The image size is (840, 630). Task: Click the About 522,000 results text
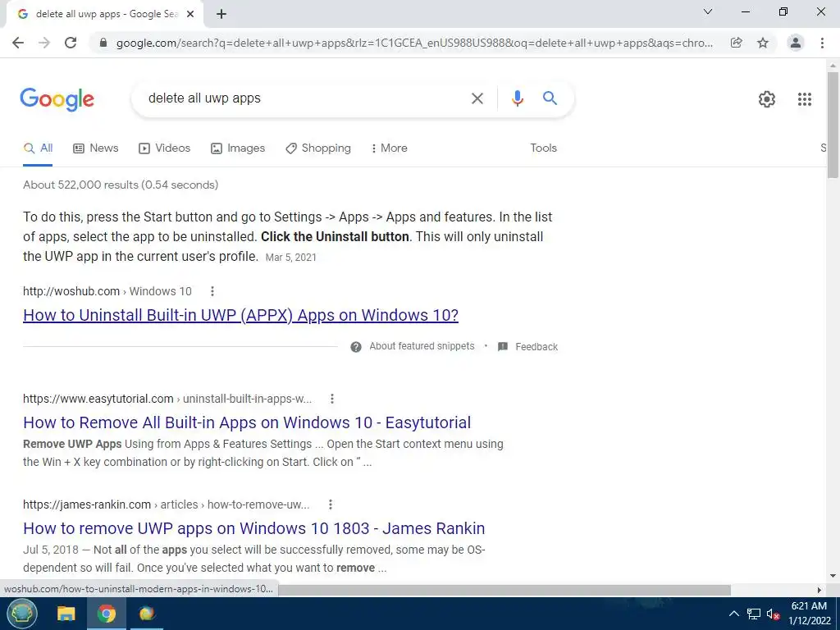coord(121,185)
